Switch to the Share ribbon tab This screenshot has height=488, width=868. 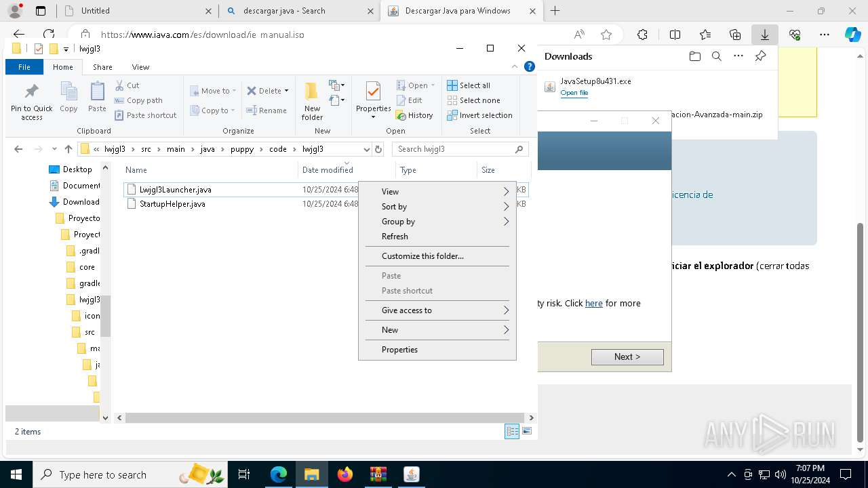coord(102,67)
